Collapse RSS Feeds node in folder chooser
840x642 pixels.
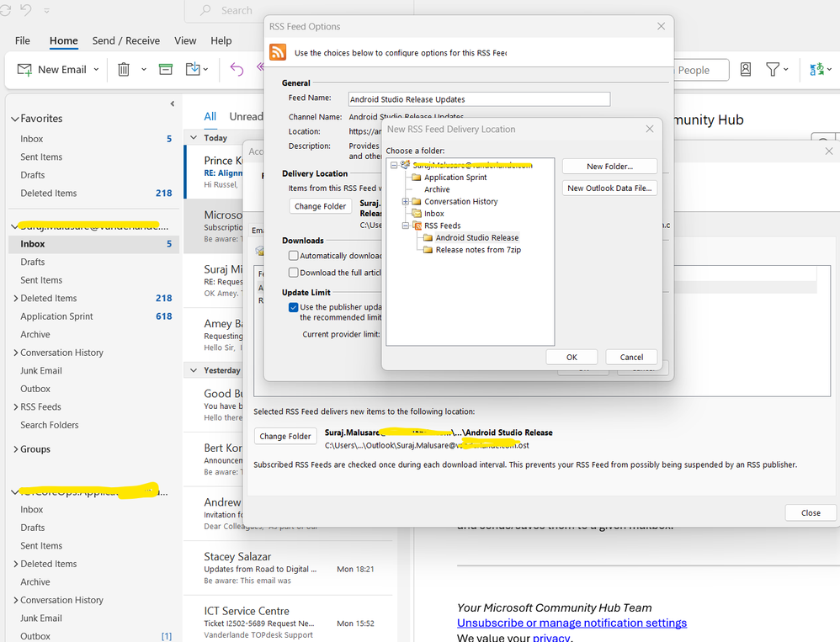[x=406, y=225]
